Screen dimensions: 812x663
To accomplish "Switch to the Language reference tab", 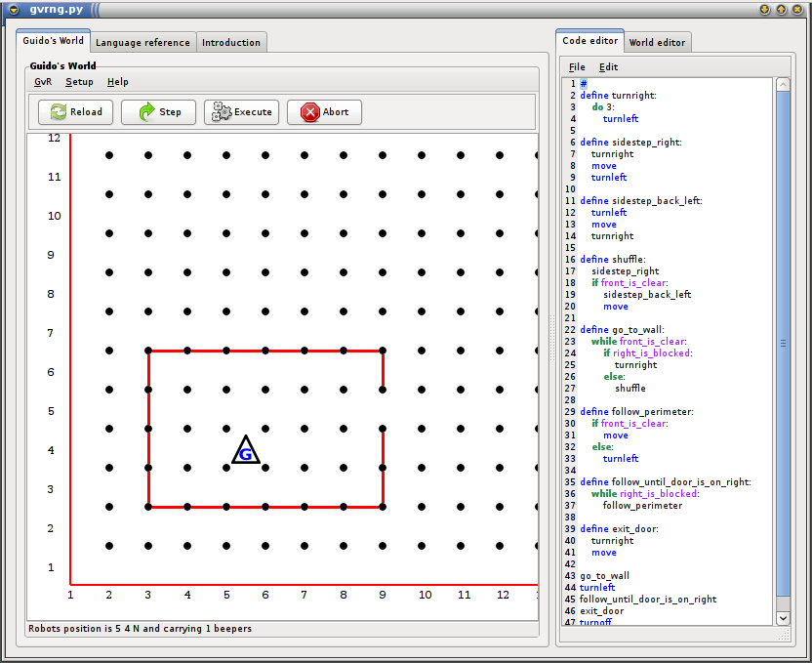I will click(x=142, y=42).
